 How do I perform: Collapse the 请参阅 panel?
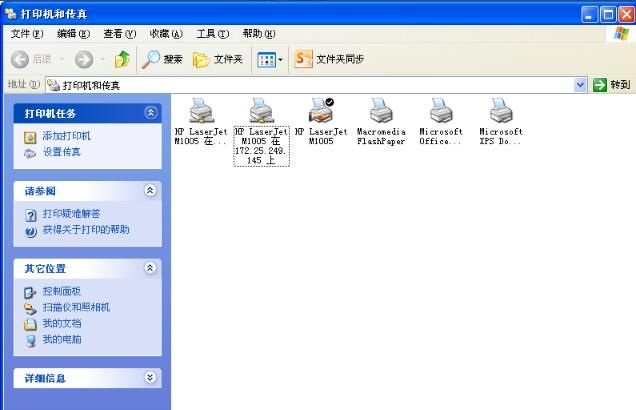[150, 190]
